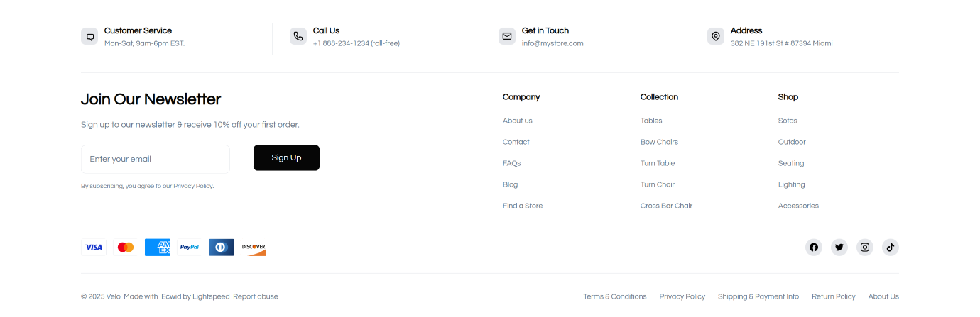
Task: Click the PayPal payment icon
Action: click(x=190, y=248)
